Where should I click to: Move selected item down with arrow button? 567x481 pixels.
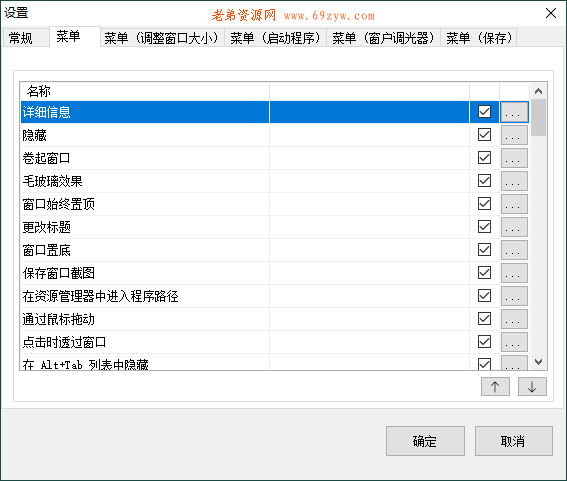click(532, 387)
